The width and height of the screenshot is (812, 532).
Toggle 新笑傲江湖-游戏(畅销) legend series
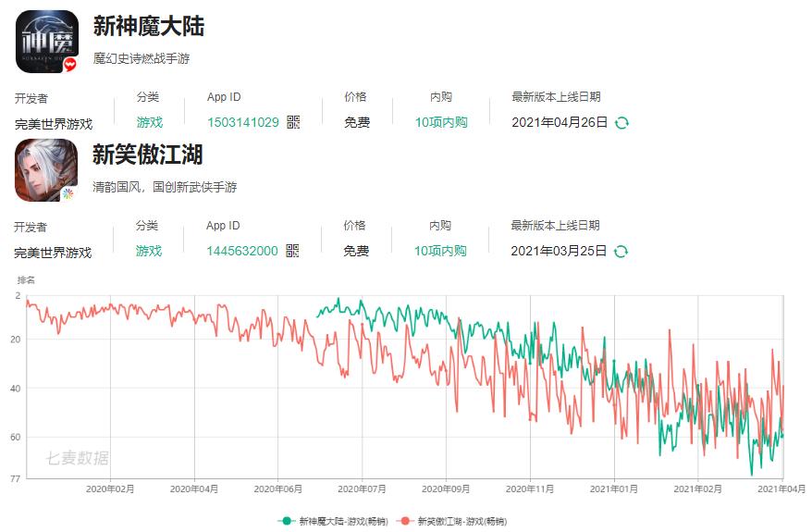451,521
